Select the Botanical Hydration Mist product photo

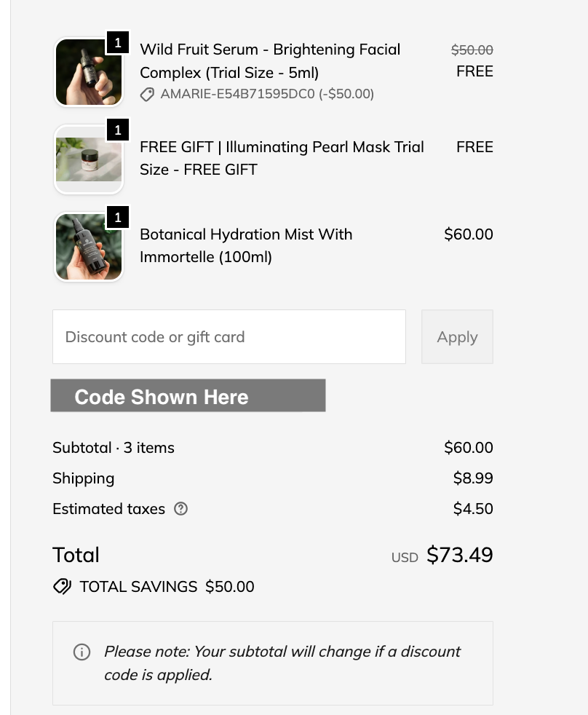tap(88, 247)
